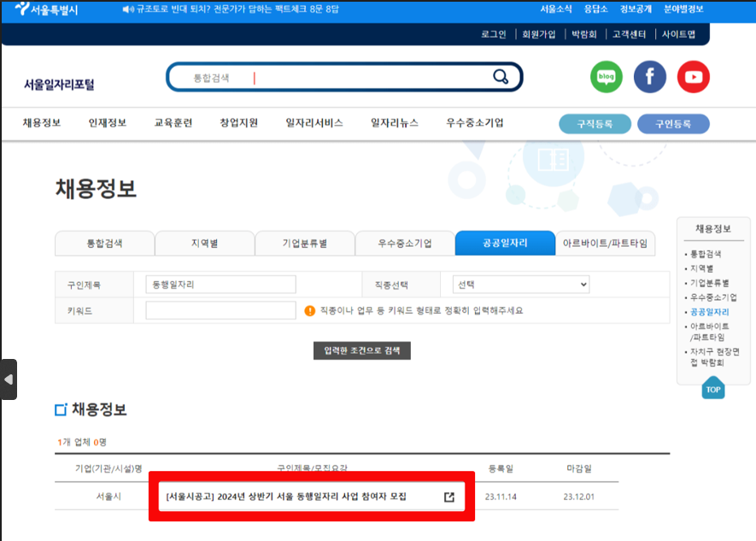756x541 pixels.
Task: Click 응답소 in the top bar
Action: [596, 9]
